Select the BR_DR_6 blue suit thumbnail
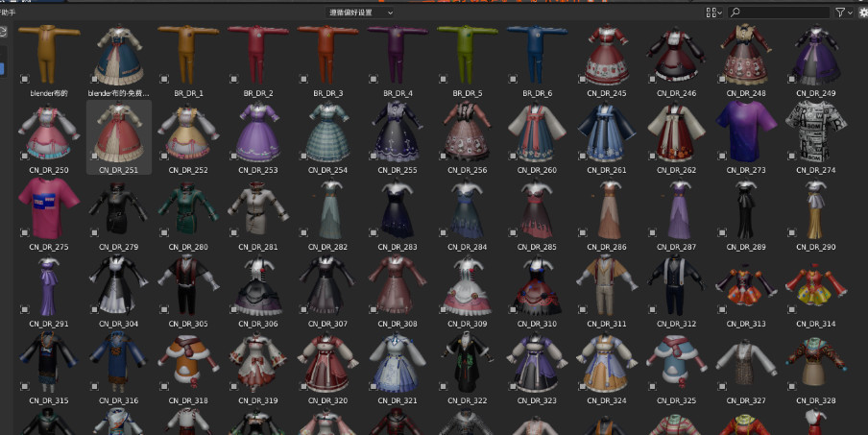868x435 pixels. click(537, 55)
